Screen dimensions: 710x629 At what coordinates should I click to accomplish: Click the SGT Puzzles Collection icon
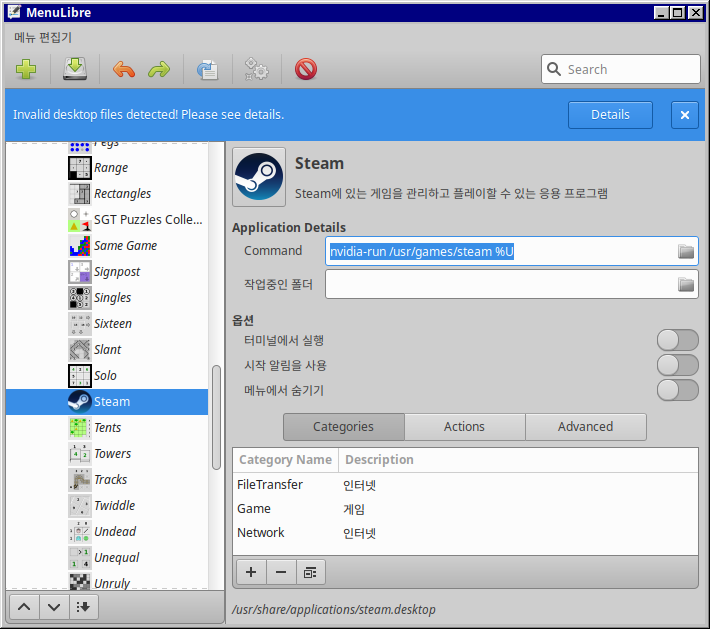[x=80, y=220]
